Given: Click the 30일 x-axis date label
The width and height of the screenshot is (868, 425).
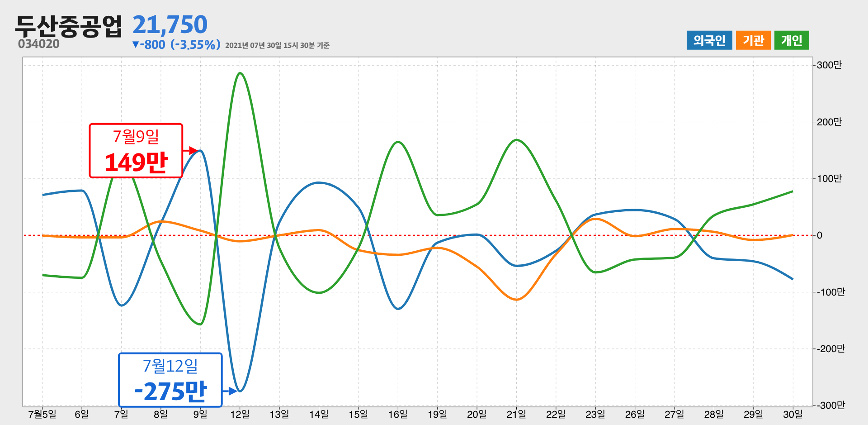Looking at the screenshot, I should [x=793, y=414].
